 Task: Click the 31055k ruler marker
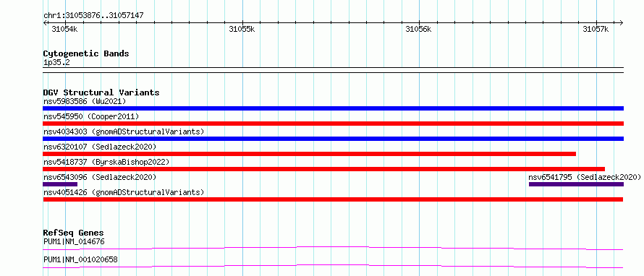pos(242,29)
